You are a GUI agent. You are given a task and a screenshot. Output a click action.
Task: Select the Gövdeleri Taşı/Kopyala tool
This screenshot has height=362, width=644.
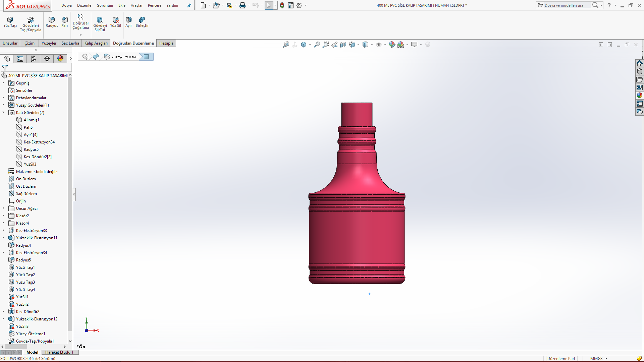coord(31,20)
